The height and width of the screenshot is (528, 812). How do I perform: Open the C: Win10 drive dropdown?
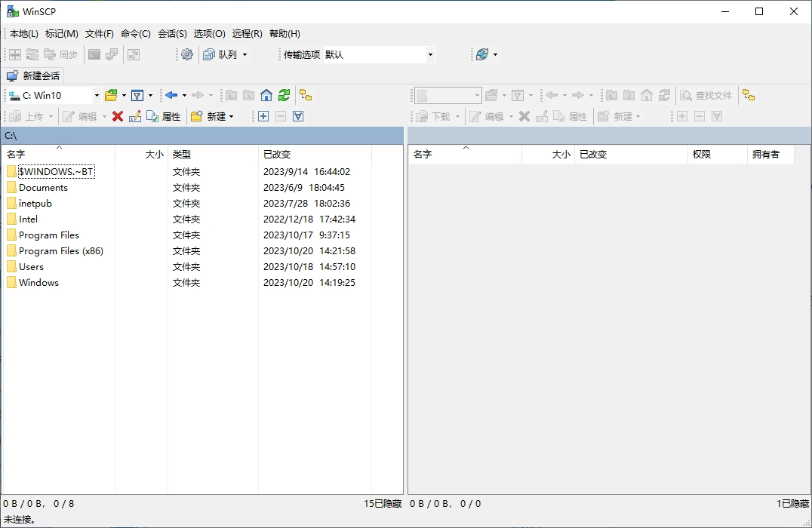tap(97, 95)
